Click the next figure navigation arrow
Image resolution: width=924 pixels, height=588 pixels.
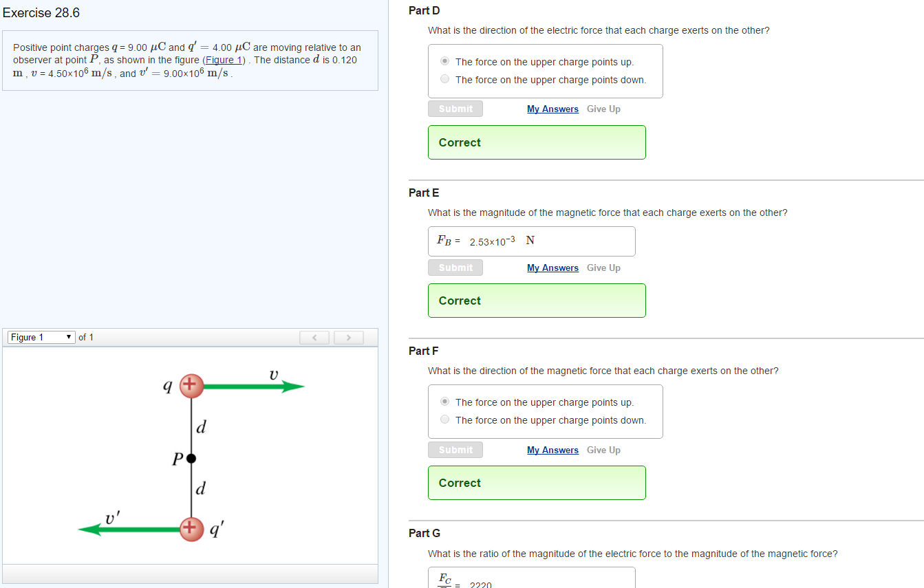click(349, 337)
